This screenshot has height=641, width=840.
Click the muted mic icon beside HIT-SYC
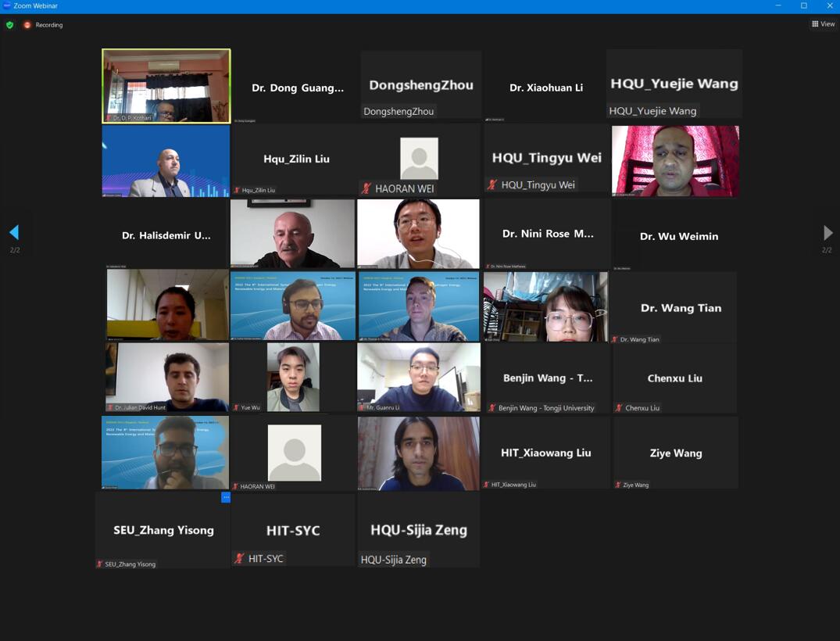pos(239,558)
